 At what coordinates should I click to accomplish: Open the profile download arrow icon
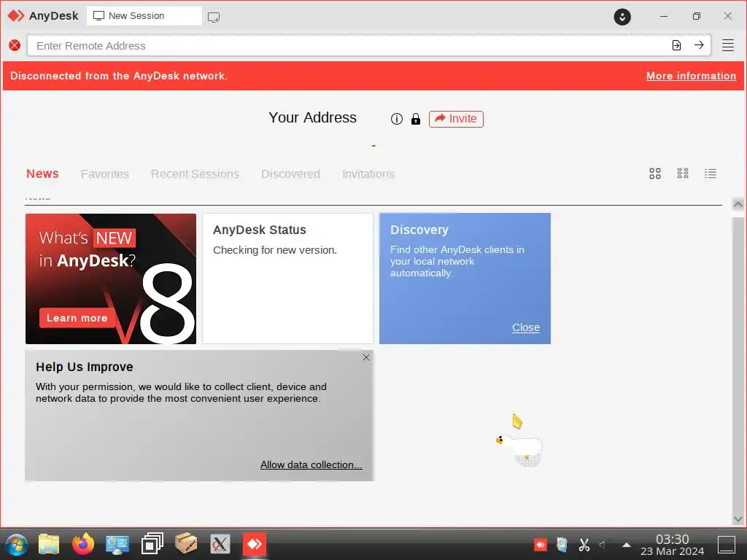click(x=622, y=17)
